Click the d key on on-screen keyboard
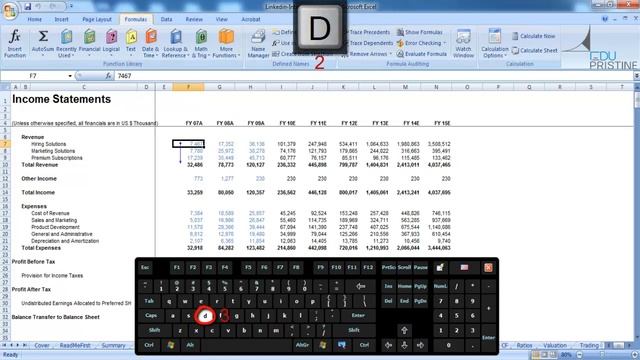The image size is (640, 360). click(205, 316)
